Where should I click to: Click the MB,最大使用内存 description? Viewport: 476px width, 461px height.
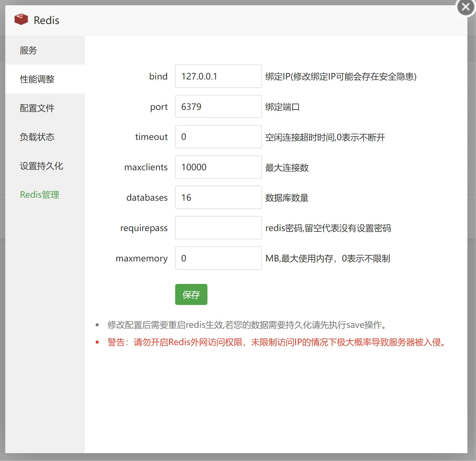click(328, 258)
